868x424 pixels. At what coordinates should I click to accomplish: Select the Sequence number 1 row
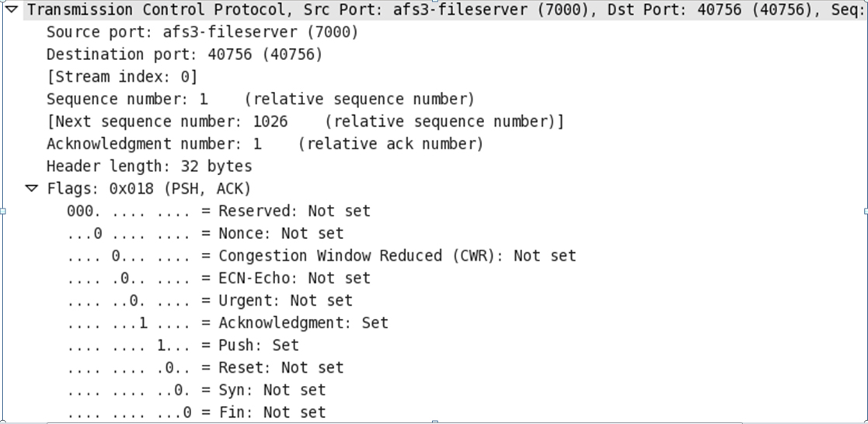(x=260, y=100)
